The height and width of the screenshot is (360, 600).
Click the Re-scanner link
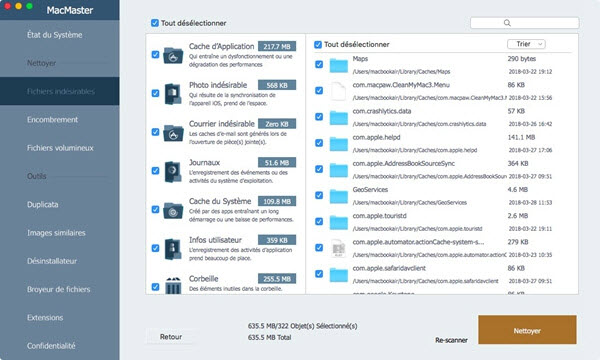click(x=451, y=340)
